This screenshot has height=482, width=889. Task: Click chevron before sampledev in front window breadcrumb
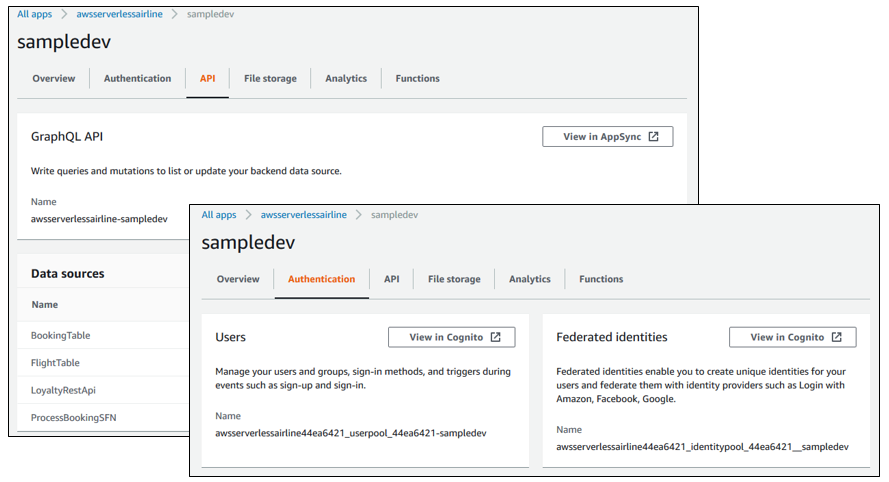(359, 215)
